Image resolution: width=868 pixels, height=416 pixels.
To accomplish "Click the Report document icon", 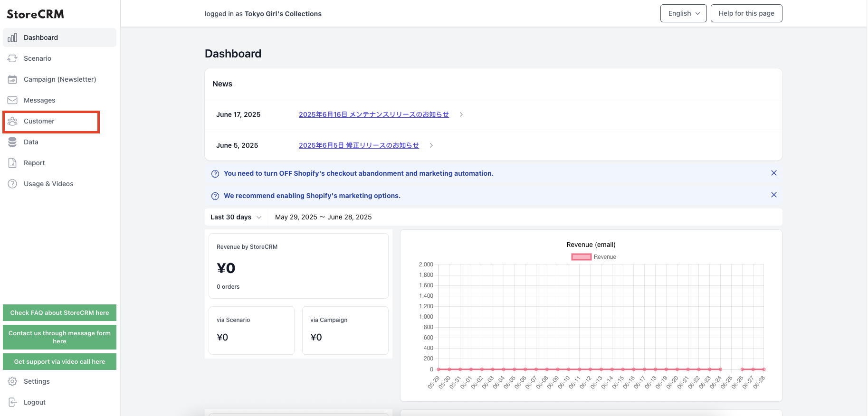I will 12,163.
